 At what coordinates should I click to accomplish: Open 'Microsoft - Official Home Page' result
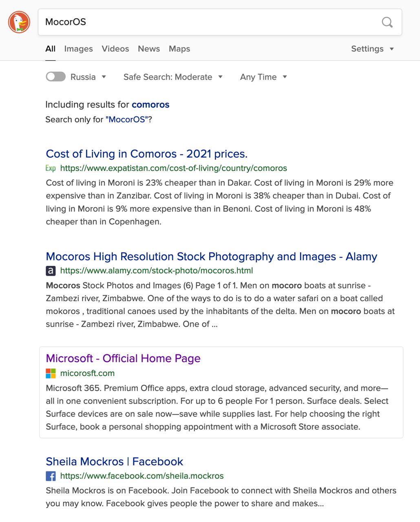(123, 358)
